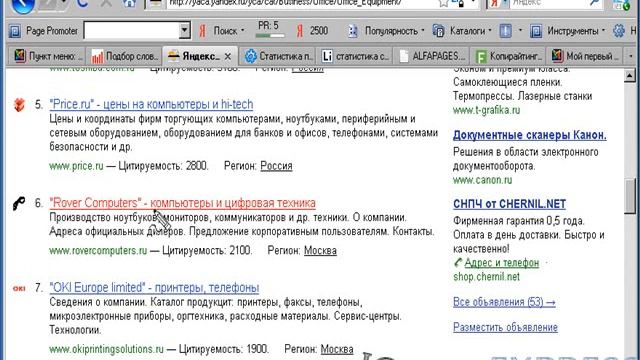The width and height of the screenshot is (640, 360).
Task: Switch to the Статистика п.. tab
Action: tap(279, 56)
